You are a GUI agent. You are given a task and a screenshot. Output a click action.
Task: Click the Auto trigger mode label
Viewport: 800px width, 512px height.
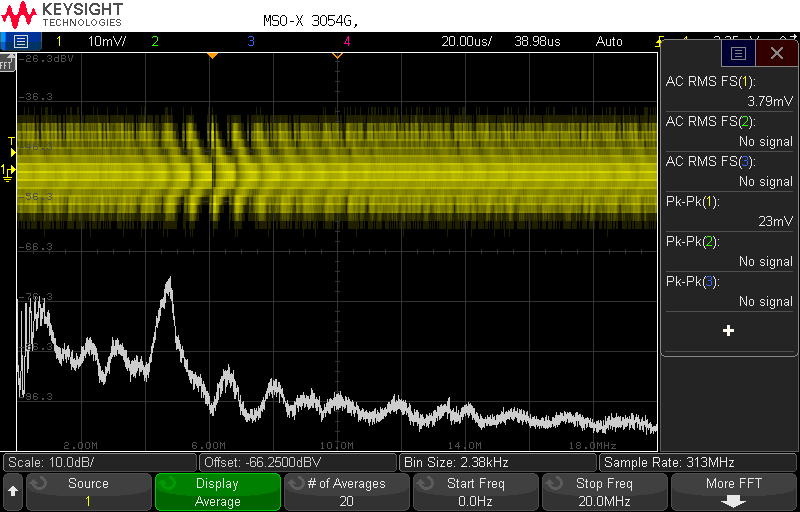(x=609, y=41)
